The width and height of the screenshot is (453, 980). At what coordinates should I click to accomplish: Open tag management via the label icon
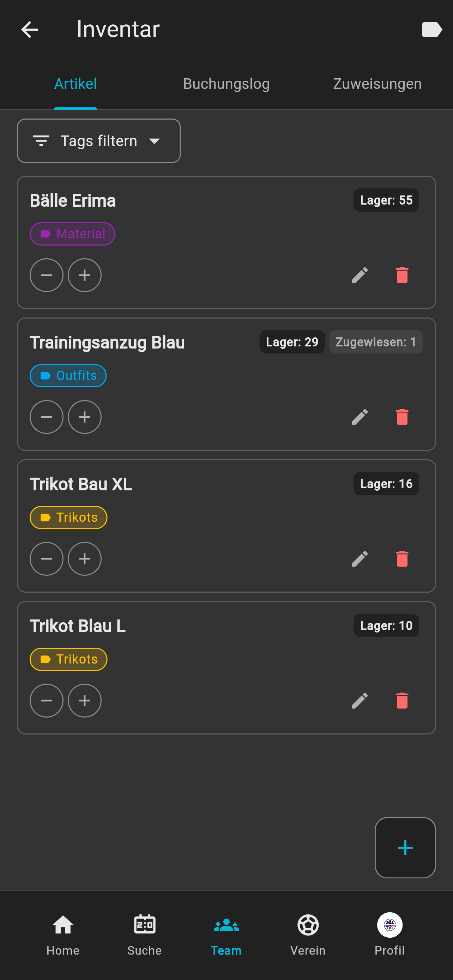pyautogui.click(x=431, y=30)
